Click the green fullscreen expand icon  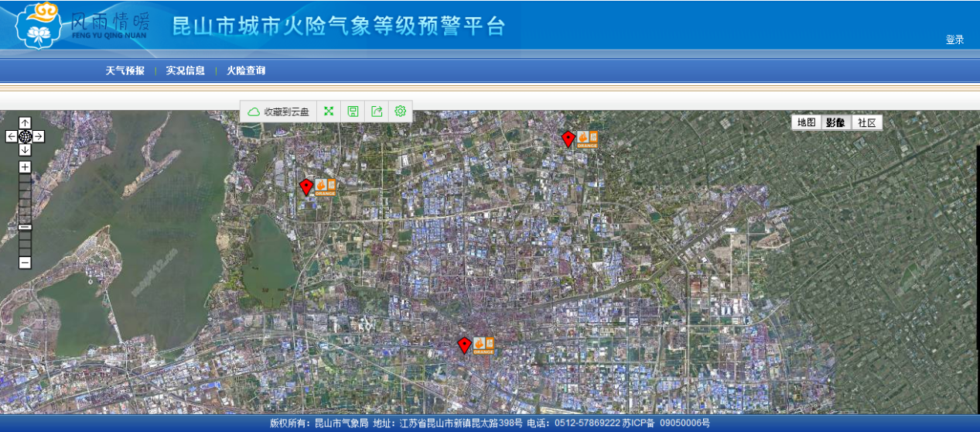329,111
